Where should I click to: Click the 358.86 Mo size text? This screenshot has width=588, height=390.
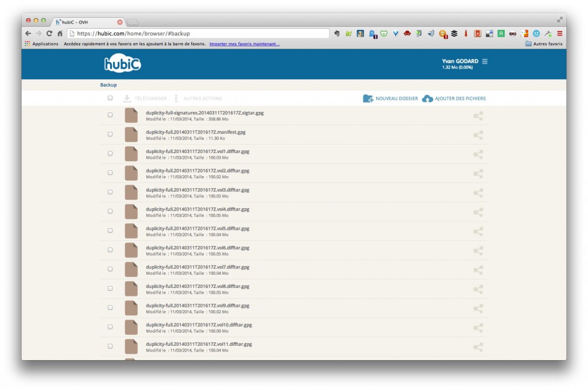point(218,119)
